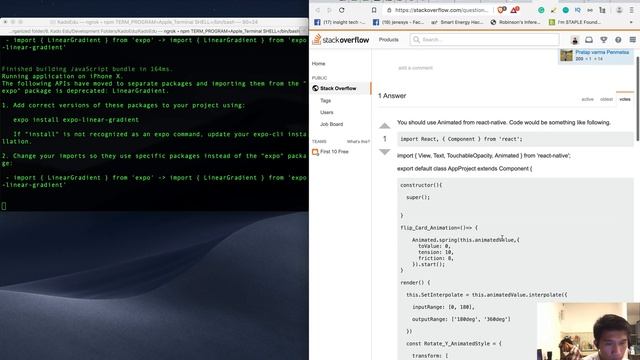Open the Products menu
This screenshot has width=640, height=360.
(x=389, y=40)
